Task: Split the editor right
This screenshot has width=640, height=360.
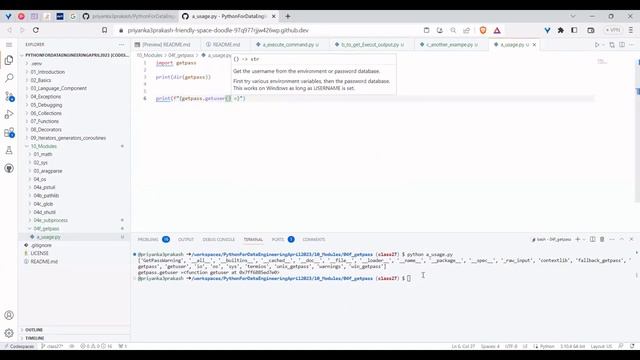Action: coord(622,44)
